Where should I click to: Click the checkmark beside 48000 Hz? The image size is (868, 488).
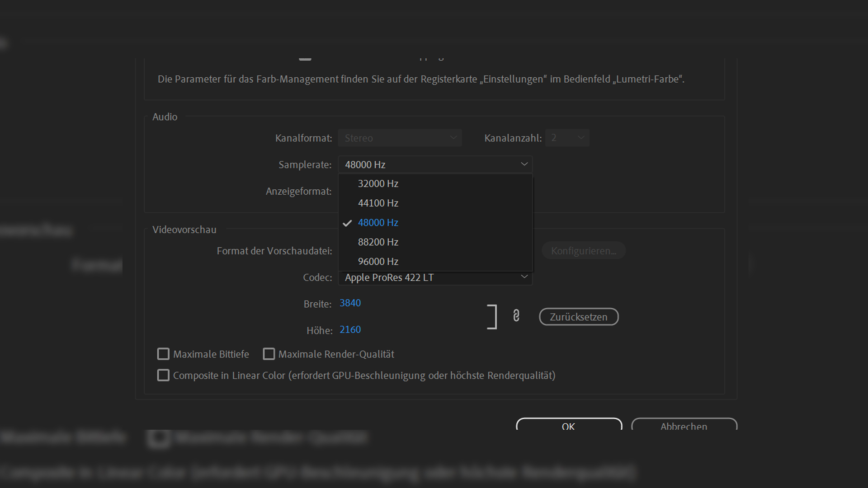point(347,223)
